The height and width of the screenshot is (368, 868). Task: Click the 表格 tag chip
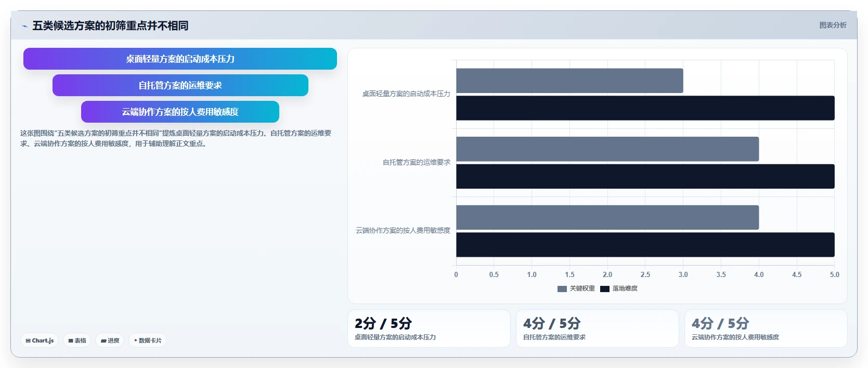pos(77,340)
